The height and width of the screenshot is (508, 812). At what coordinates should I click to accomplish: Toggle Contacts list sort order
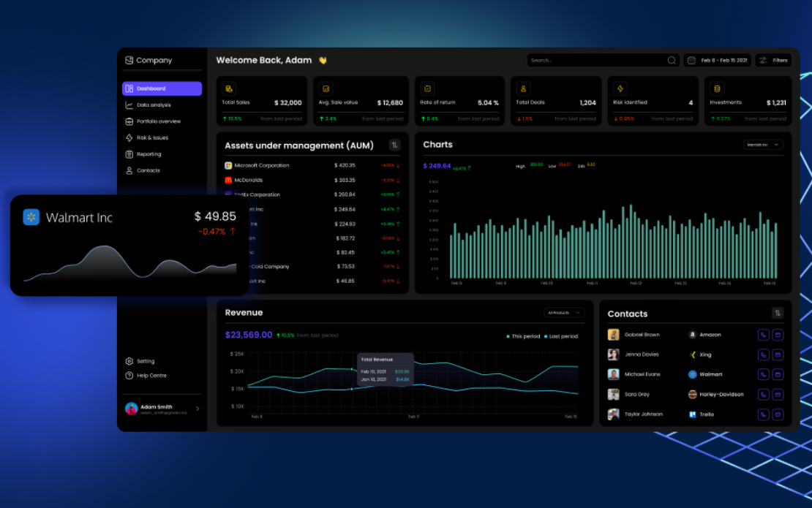[778, 312]
